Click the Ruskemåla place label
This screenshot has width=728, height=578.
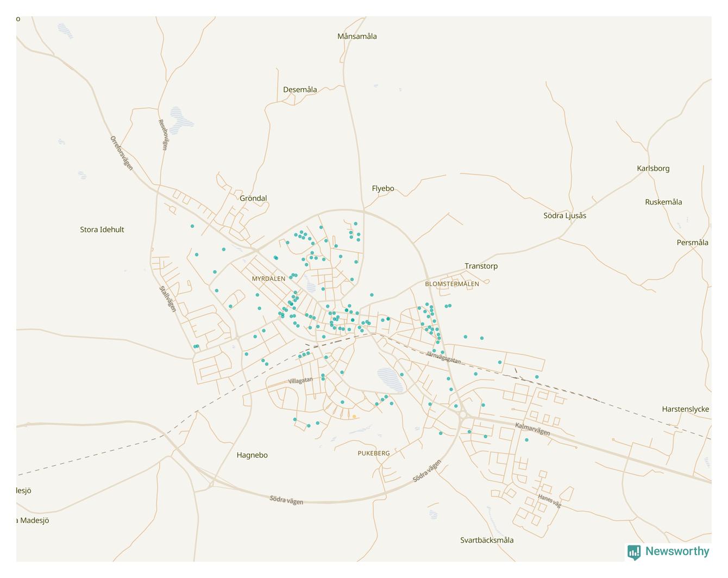pos(663,202)
